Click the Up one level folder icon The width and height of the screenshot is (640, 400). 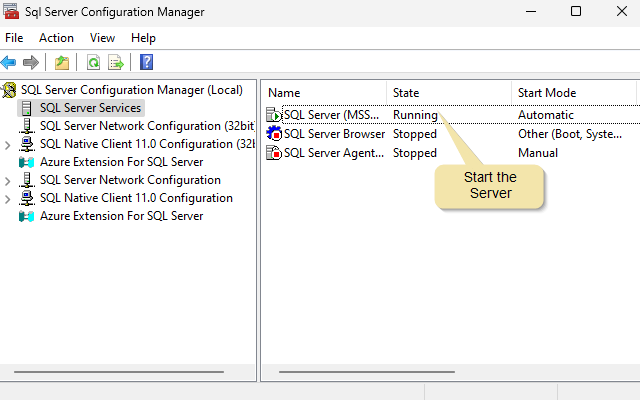(x=62, y=62)
